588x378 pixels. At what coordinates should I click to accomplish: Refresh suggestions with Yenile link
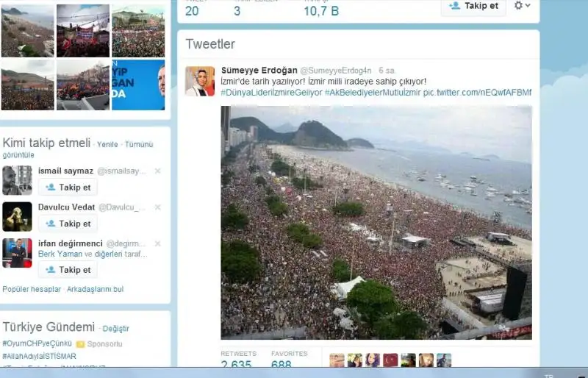pos(107,144)
